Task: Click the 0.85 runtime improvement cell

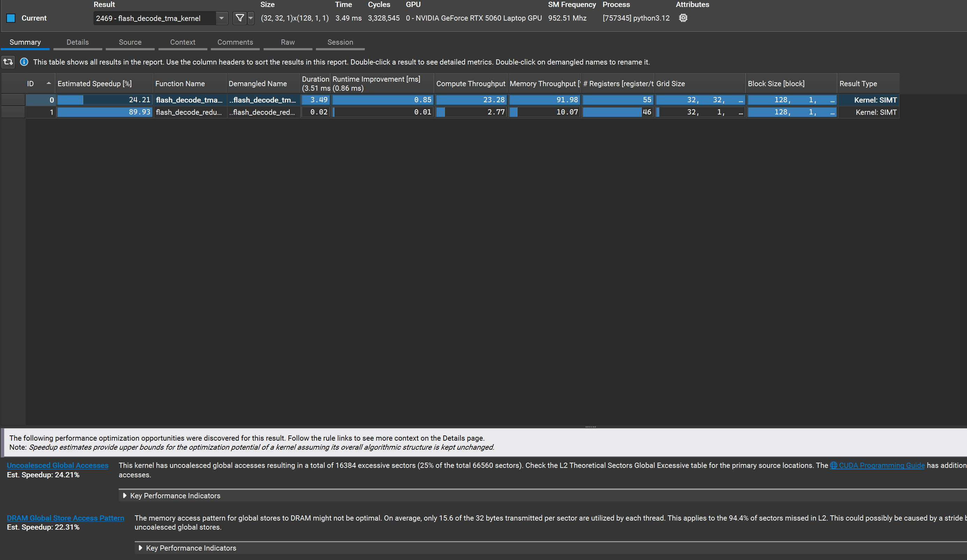Action: point(382,100)
